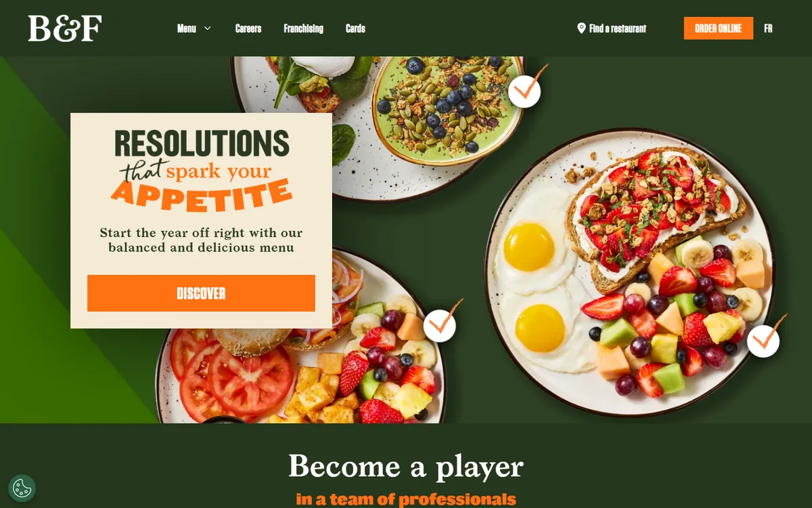Open cookie preferences icon

(x=22, y=488)
